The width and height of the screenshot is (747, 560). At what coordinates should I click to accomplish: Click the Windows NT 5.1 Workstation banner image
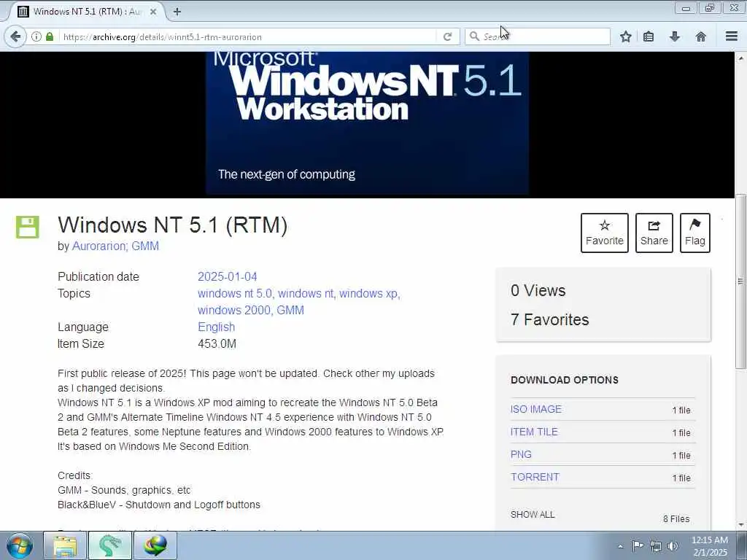pyautogui.click(x=368, y=124)
